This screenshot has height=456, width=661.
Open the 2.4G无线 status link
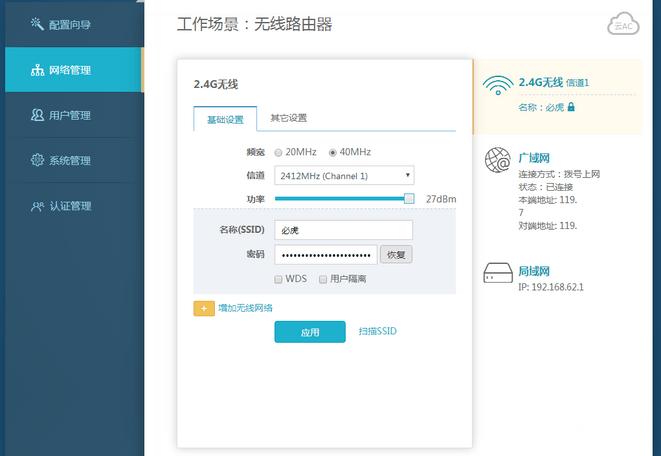pyautogui.click(x=541, y=82)
